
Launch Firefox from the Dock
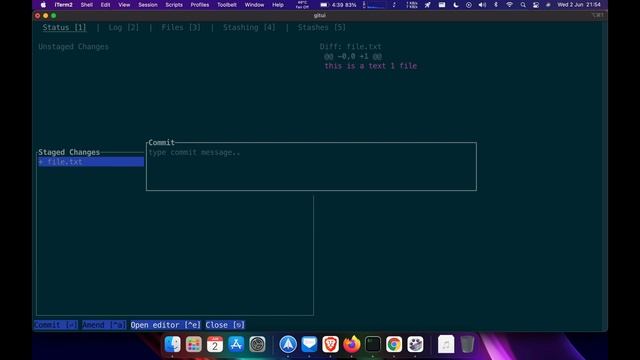(x=351, y=344)
